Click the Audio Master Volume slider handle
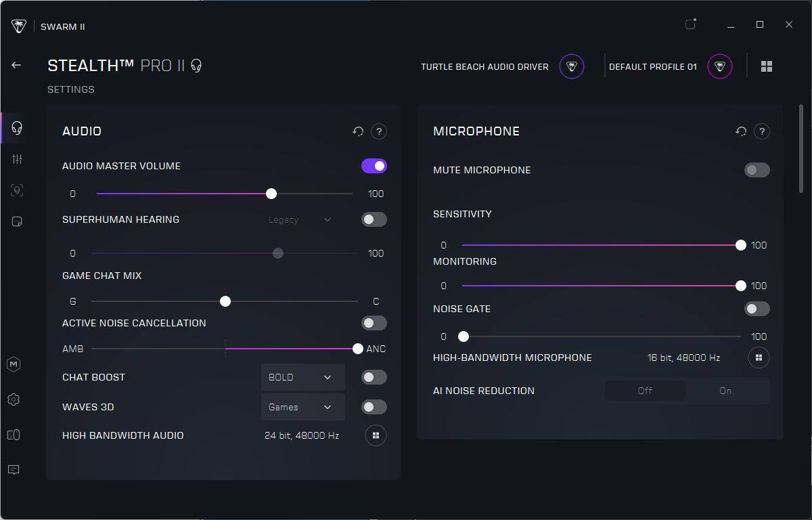Viewport: 812px width, 520px height. [271, 194]
